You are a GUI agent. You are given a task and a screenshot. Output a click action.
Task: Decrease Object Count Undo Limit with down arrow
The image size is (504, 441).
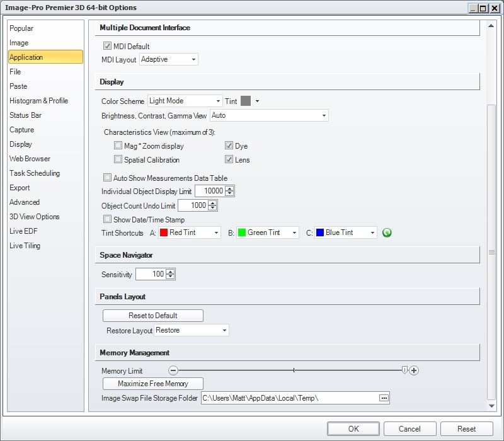(x=212, y=208)
